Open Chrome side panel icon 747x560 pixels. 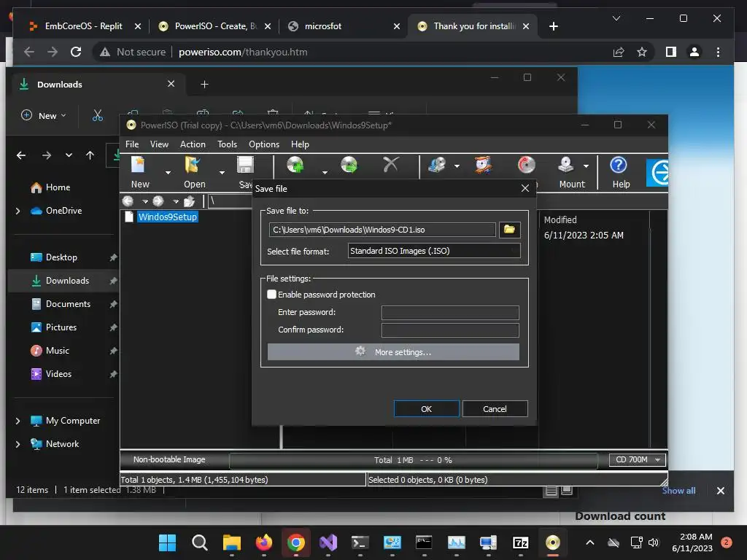(x=671, y=52)
